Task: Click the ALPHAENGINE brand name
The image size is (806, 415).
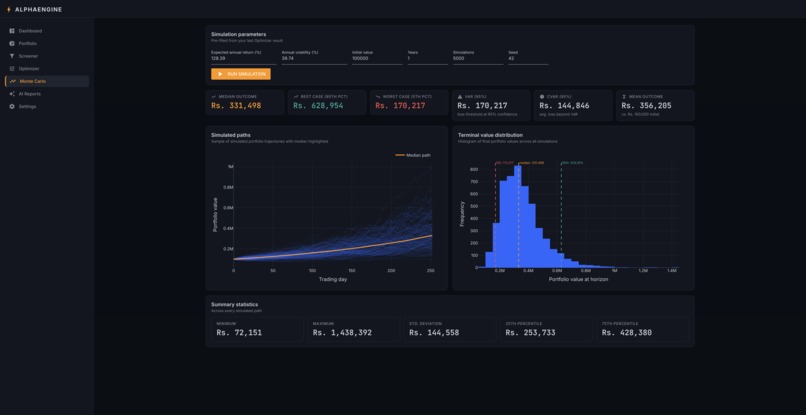Action: [x=39, y=9]
